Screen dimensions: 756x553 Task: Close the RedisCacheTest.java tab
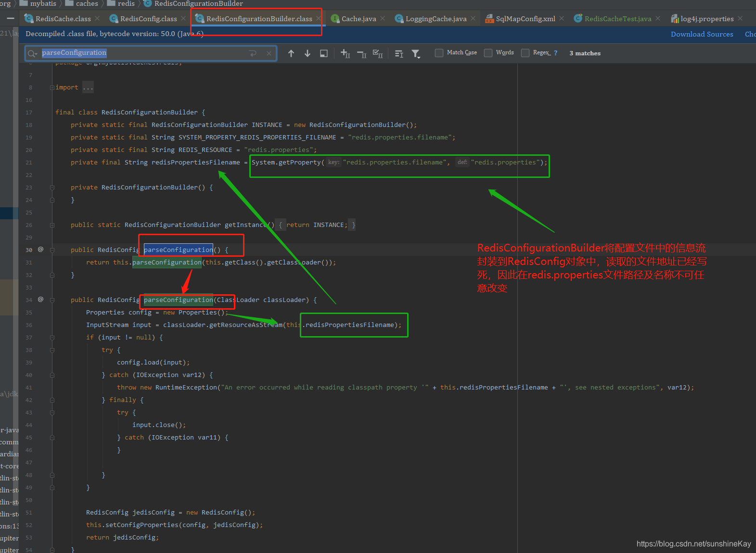(x=658, y=18)
